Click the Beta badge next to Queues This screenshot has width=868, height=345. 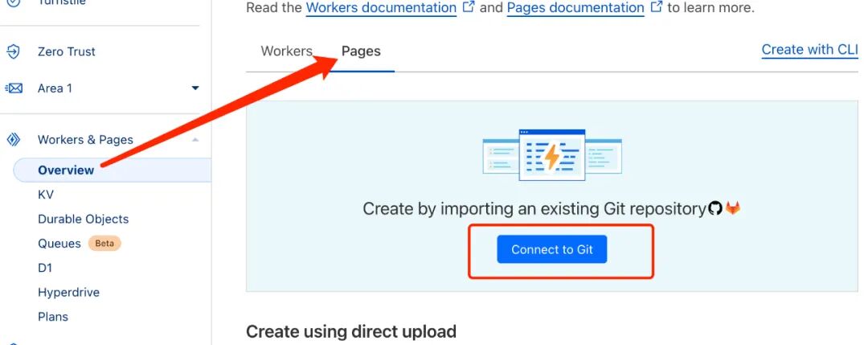point(104,243)
